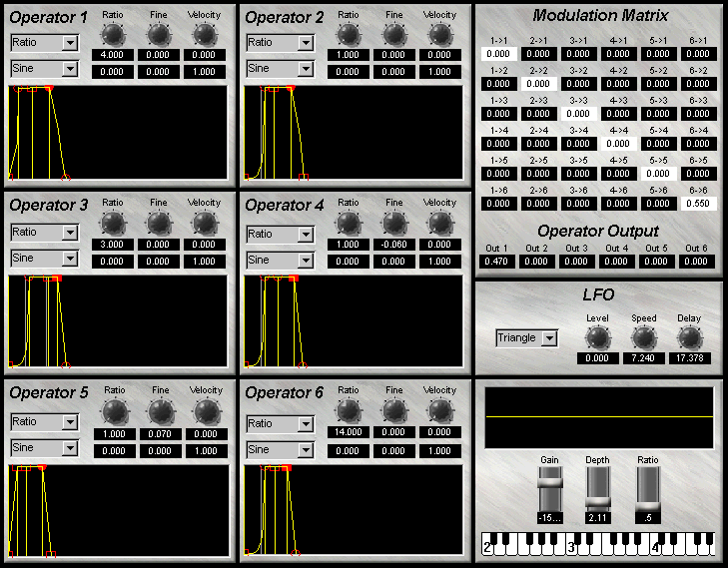Click the Operator 4 Fine knob
Image resolution: width=728 pixels, height=568 pixels.
(394, 222)
